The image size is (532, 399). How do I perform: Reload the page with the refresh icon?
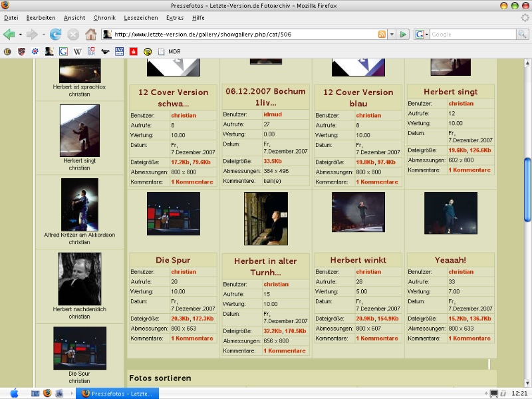click(x=55, y=34)
